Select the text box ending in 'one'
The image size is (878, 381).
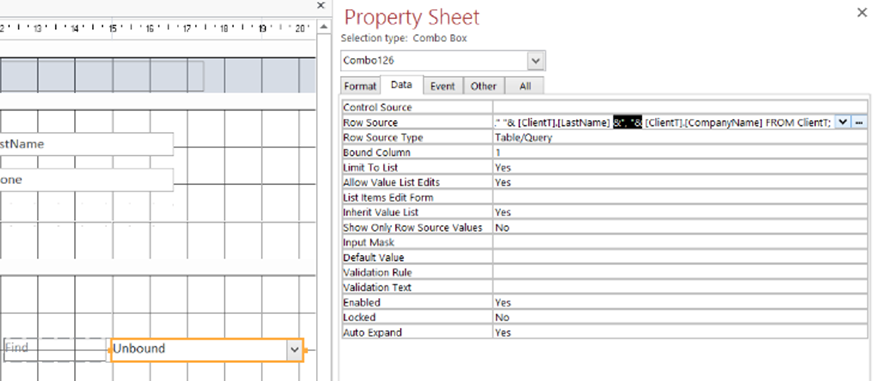click(x=86, y=180)
